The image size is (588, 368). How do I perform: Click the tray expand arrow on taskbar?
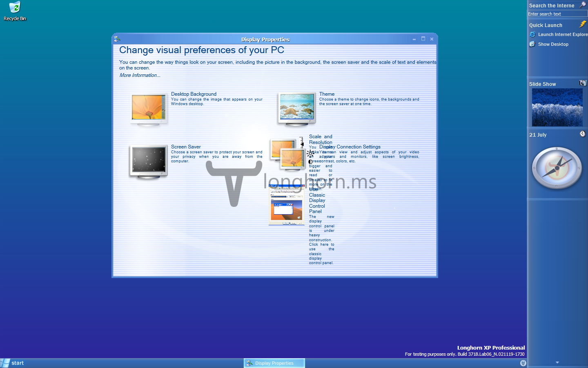523,363
